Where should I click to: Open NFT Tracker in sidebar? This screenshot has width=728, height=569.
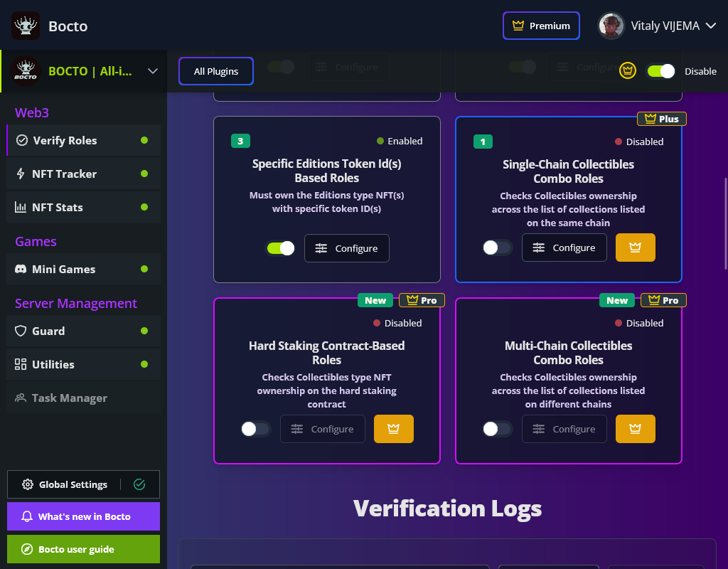coord(84,174)
